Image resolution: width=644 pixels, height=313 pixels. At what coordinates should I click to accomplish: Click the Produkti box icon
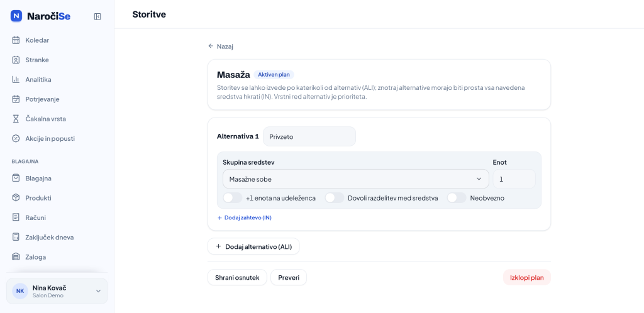pos(16,198)
